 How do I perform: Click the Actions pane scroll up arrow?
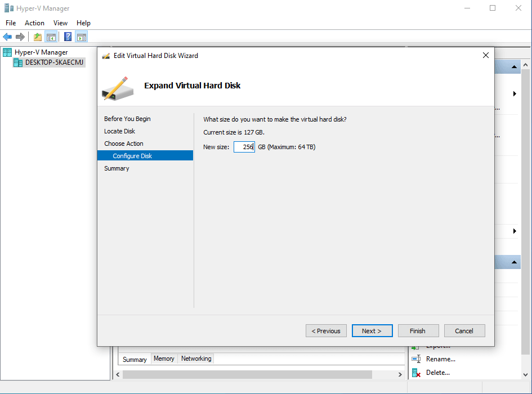tap(525, 65)
